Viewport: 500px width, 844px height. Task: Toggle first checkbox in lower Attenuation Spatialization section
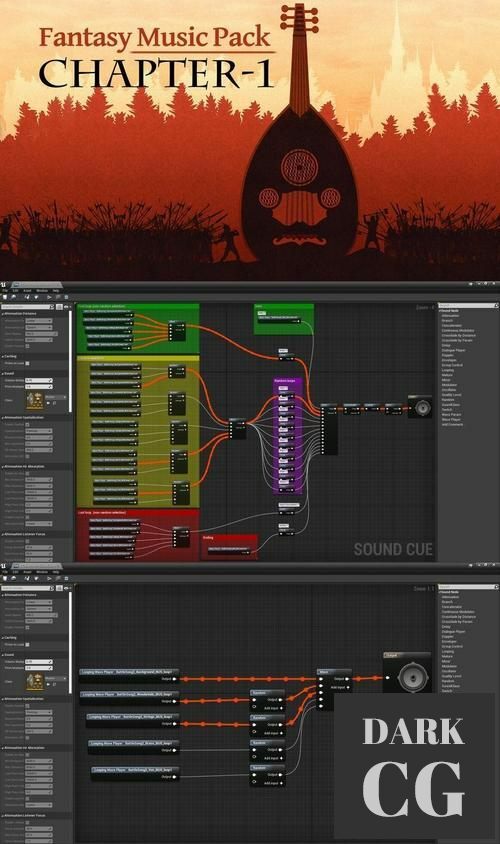(x=27, y=706)
